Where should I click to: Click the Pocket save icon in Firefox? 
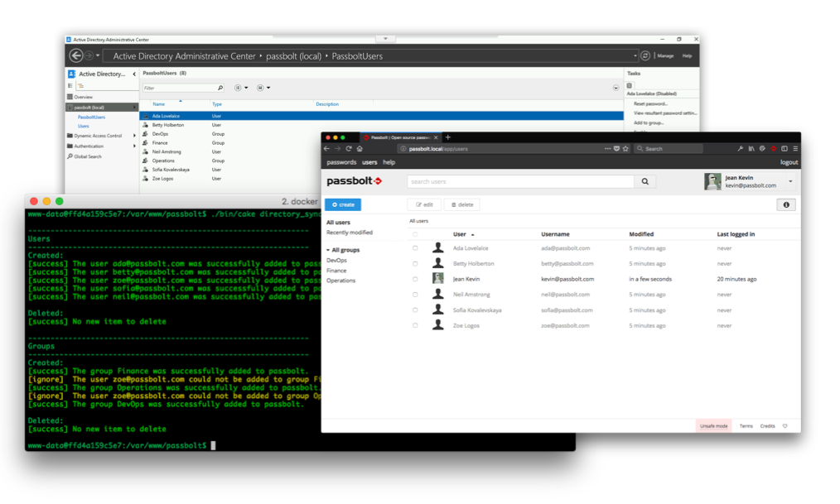click(x=616, y=149)
